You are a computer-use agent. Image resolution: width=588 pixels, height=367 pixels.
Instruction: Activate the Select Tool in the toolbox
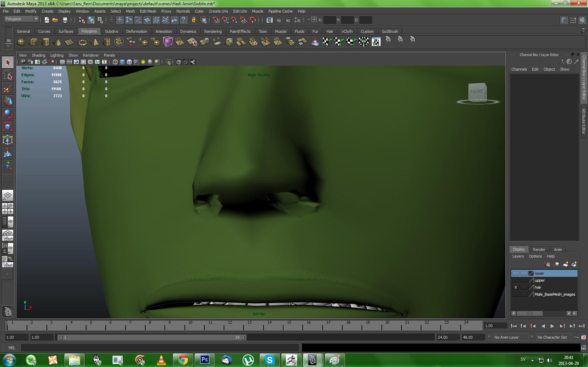pos(8,62)
